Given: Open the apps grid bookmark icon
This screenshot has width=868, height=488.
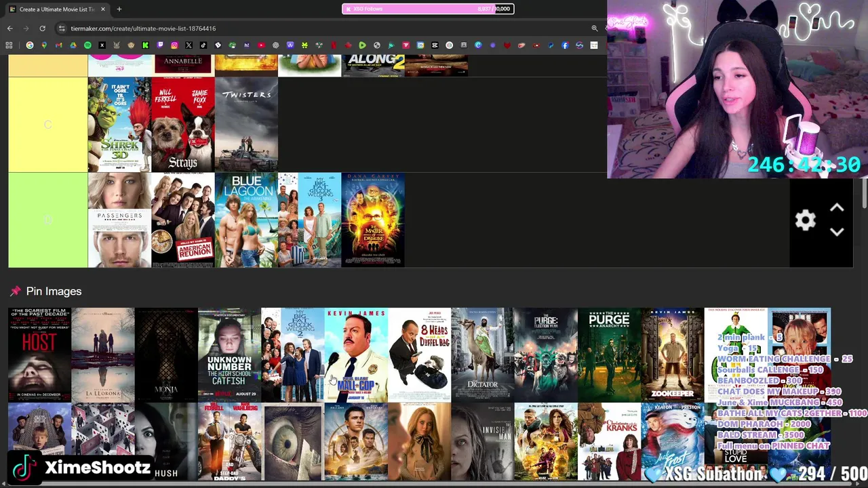Looking at the screenshot, I should click(9, 45).
